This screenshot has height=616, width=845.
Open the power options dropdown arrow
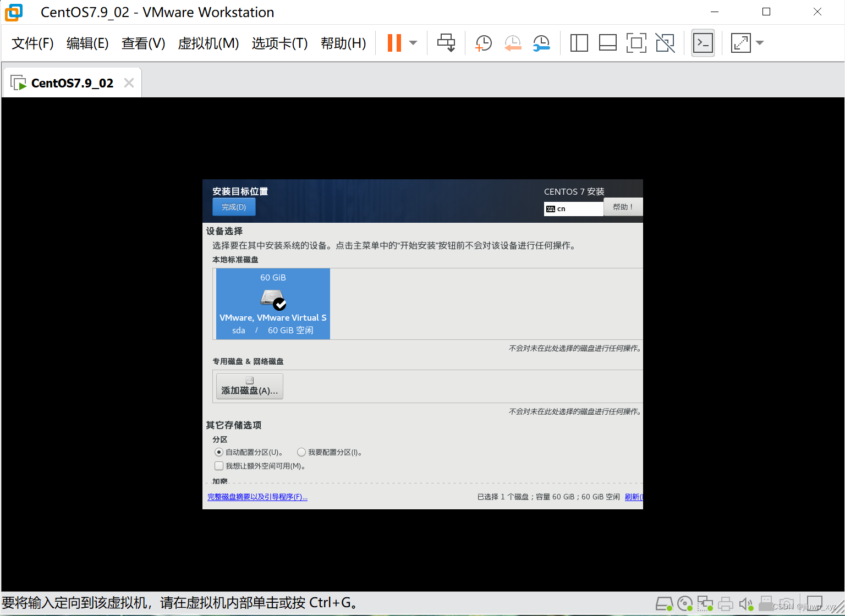[x=413, y=43]
